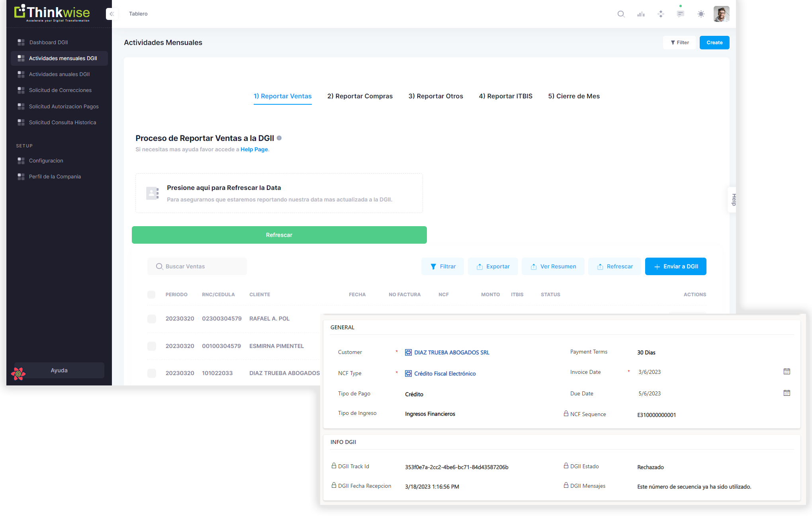The width and height of the screenshot is (812, 526).
Task: Click the info dot beside Proceso heading
Action: (x=279, y=138)
